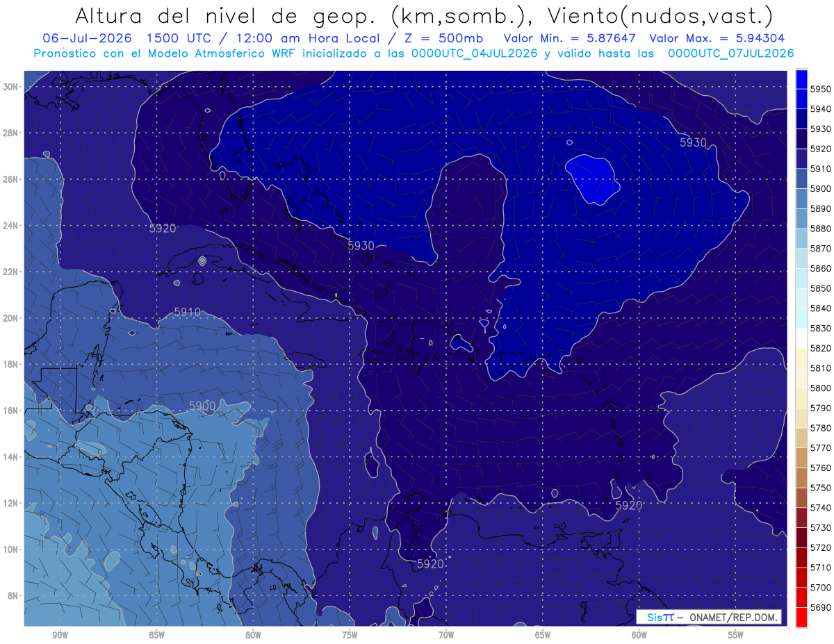
Task: Click the '5780' colorbar scale label
Action: coord(821,428)
